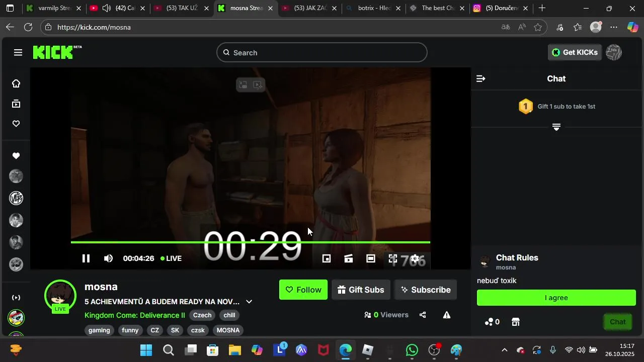Enable mini player mode
Screen dimensions: 644x362
tap(327, 258)
